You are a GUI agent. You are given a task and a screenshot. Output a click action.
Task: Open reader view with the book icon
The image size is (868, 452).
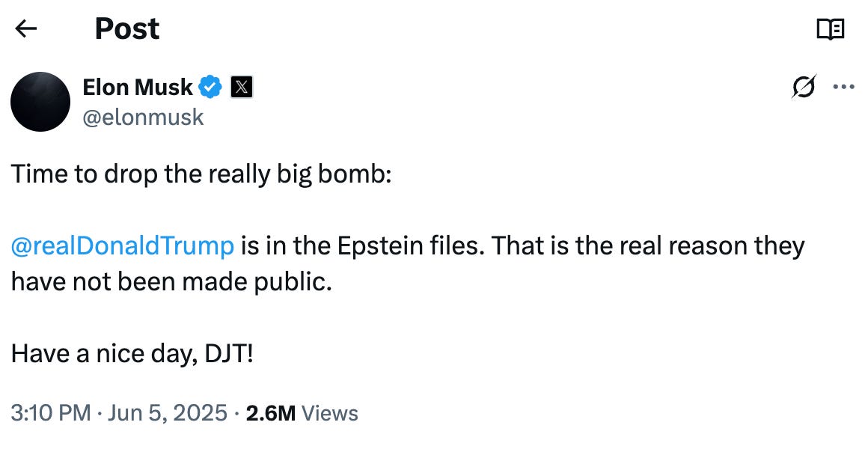pos(831,28)
